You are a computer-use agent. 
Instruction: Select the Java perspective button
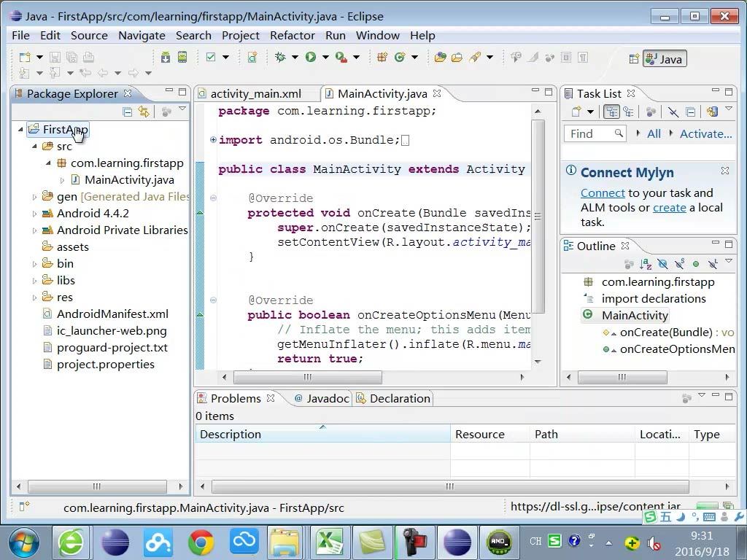(x=665, y=59)
